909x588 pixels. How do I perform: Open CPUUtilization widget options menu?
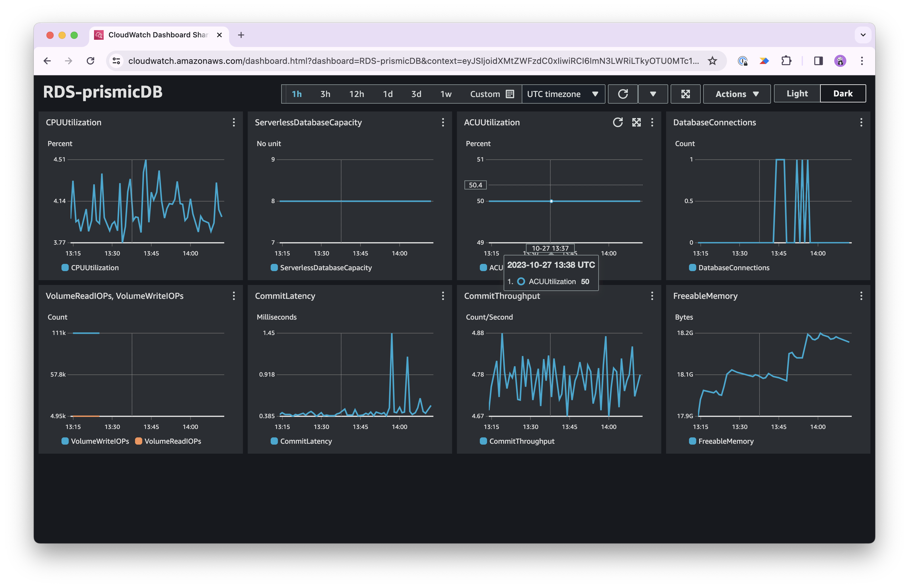(x=234, y=122)
